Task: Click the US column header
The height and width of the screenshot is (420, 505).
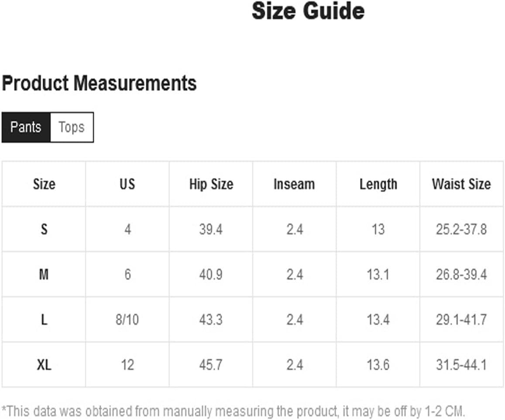Action: (x=127, y=184)
